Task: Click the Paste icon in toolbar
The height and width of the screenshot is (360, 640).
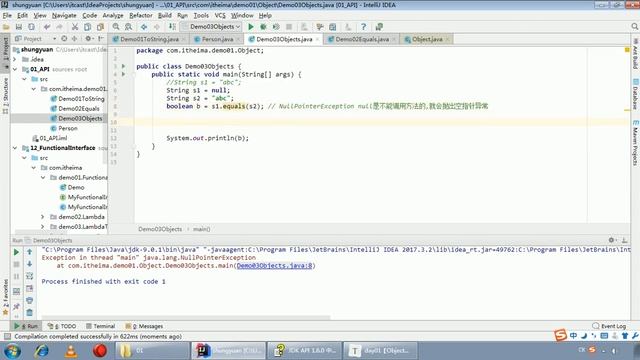Action: point(100,27)
